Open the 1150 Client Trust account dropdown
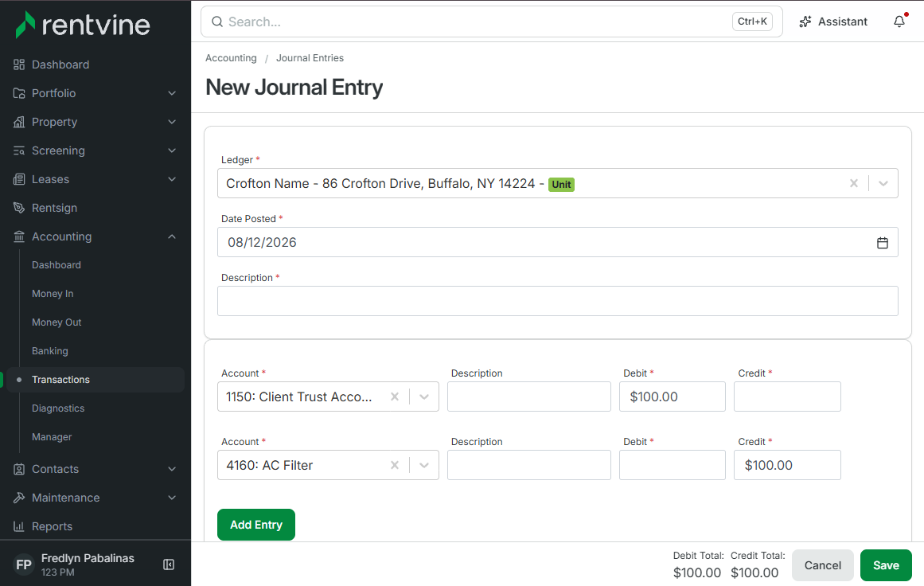 coord(424,397)
